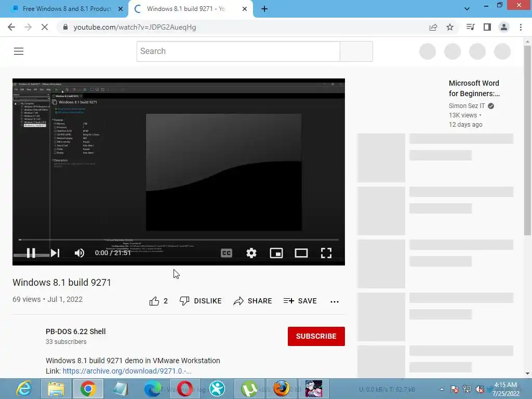This screenshot has width=532, height=399.
Task: Open the Chrome profile icon
Action: (504, 27)
